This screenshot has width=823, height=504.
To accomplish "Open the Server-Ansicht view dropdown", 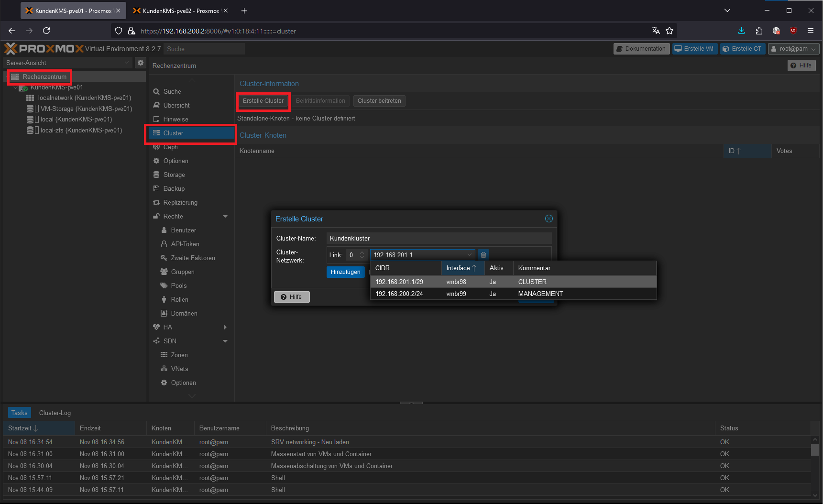I will 67,63.
